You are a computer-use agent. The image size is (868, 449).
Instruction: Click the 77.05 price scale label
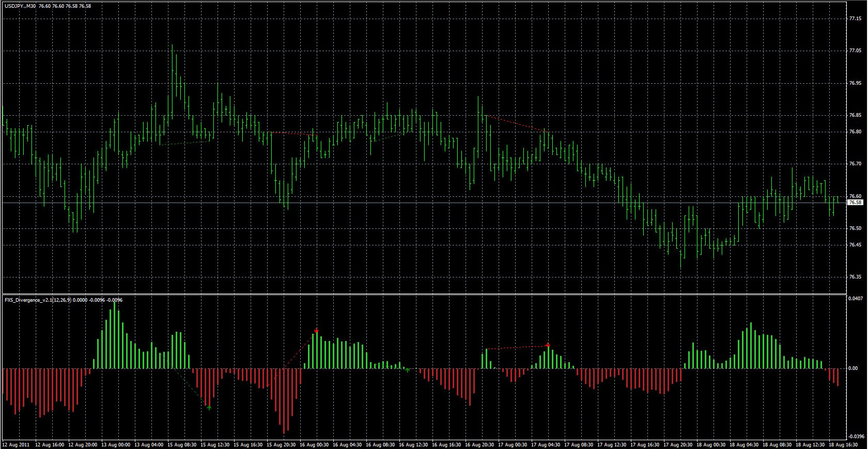[855, 51]
